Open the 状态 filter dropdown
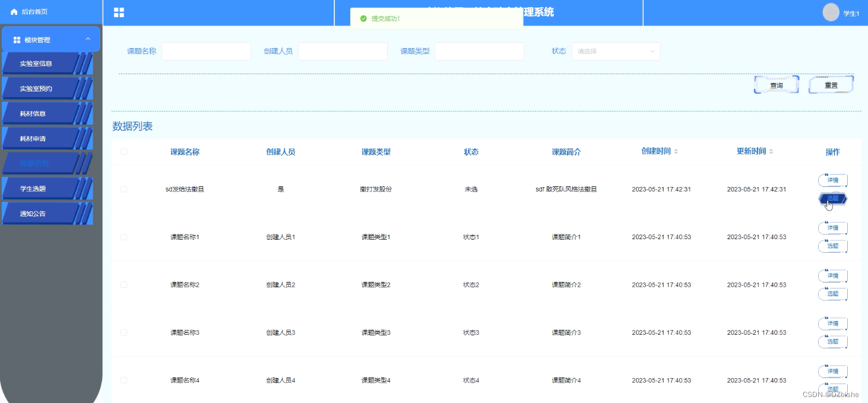Viewport: 868px width, 403px height. (x=616, y=51)
